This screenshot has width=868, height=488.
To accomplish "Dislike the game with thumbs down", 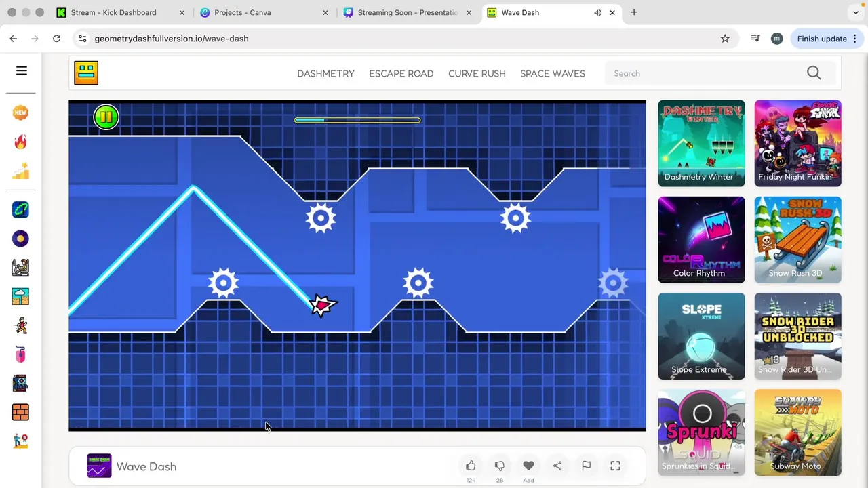I will pos(500,466).
